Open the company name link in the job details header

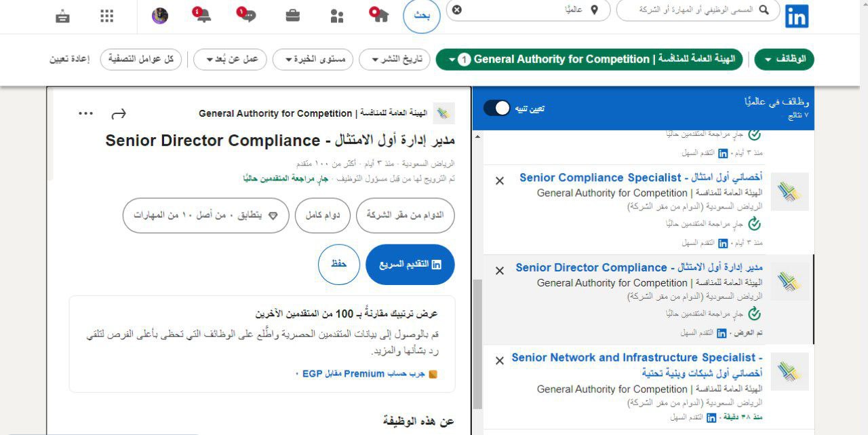[313, 113]
